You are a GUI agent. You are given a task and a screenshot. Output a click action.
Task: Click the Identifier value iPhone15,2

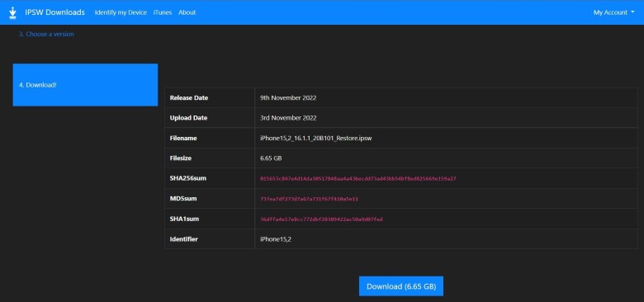pos(276,239)
